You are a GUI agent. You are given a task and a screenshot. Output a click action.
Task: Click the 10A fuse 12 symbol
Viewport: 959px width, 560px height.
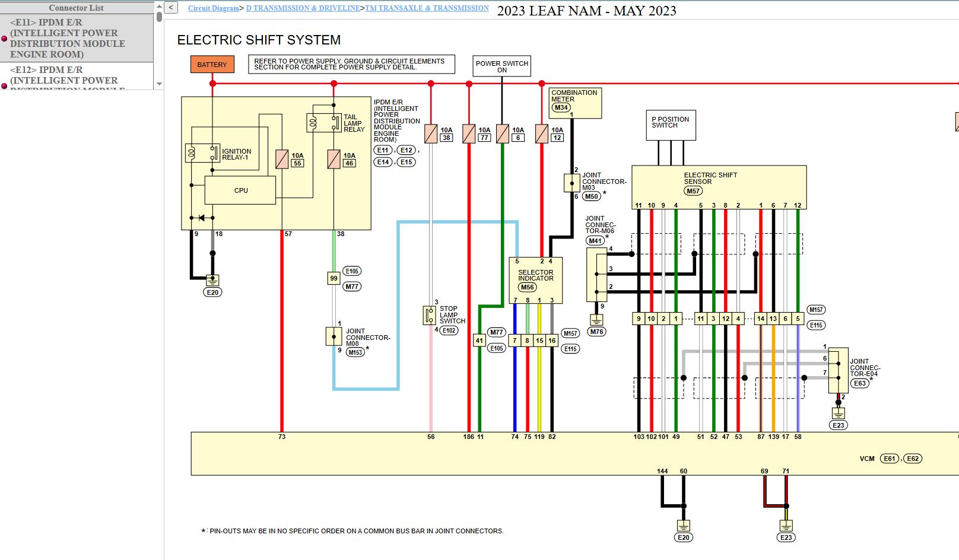(x=541, y=133)
